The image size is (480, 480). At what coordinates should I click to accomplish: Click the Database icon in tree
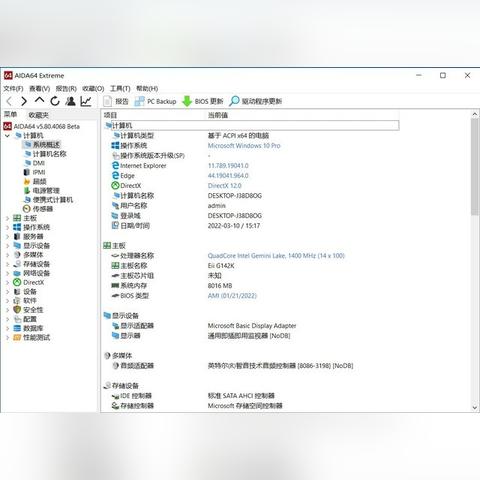click(x=17, y=328)
